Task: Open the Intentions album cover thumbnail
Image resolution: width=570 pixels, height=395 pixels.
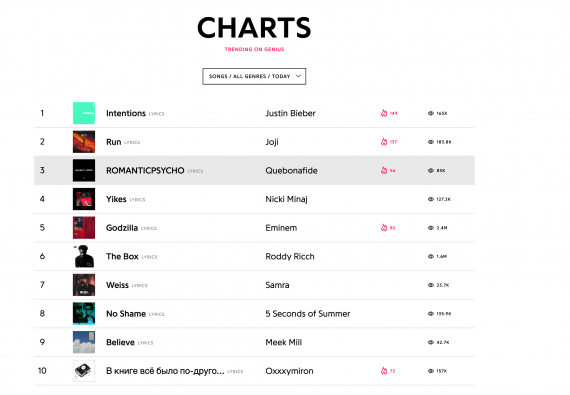Action: pos(84,113)
